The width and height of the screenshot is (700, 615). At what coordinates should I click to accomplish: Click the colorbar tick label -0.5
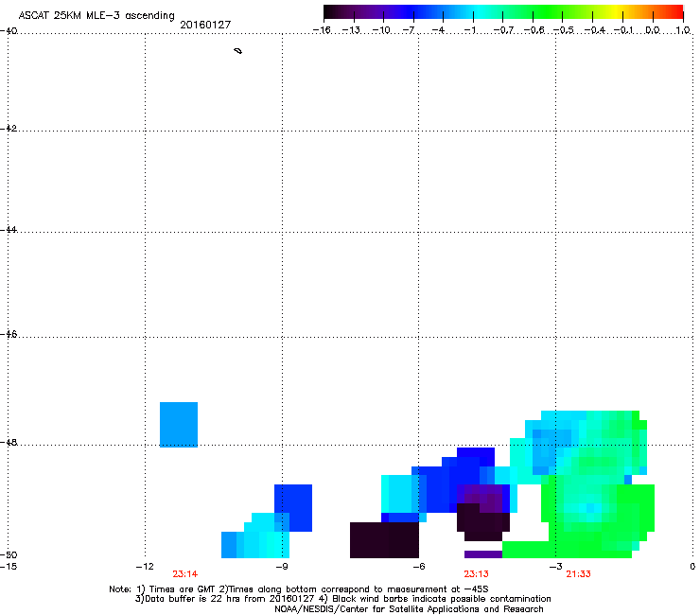pyautogui.click(x=563, y=30)
